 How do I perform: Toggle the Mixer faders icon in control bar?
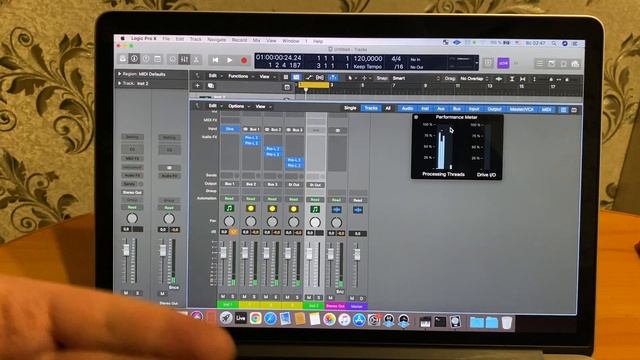coord(184,60)
